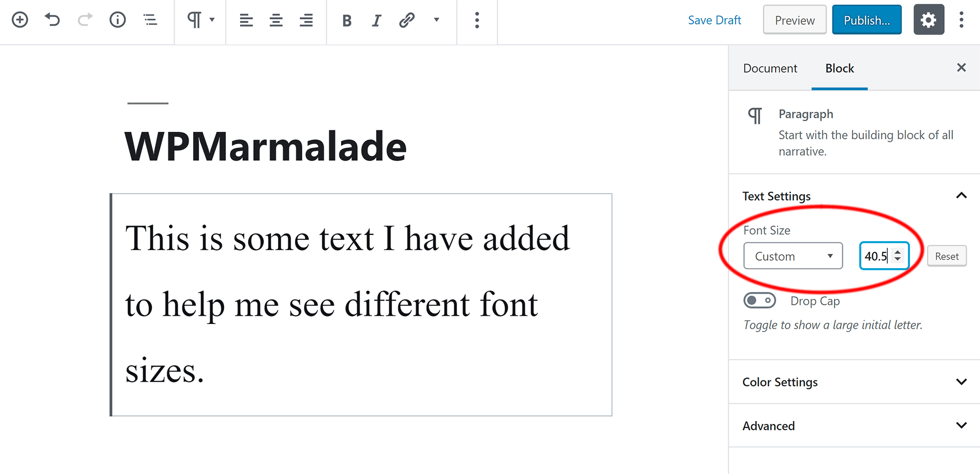Close the settings sidebar
The height and width of the screenshot is (474, 980).
click(961, 68)
